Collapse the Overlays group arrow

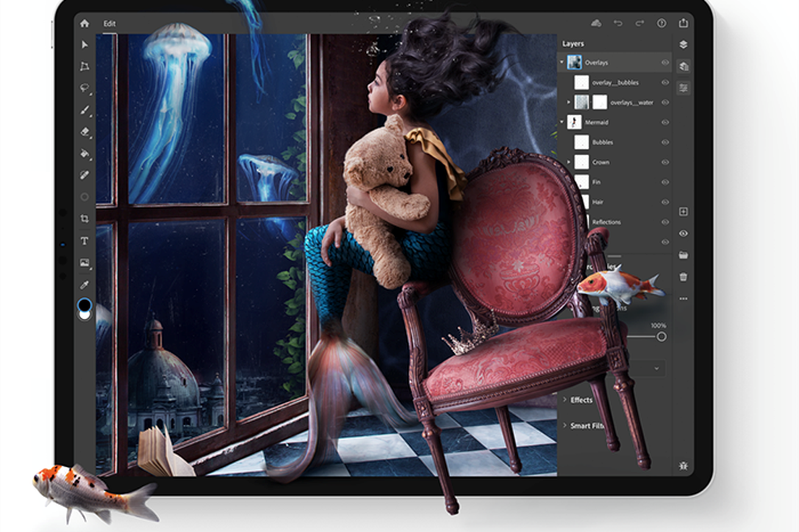(562, 62)
